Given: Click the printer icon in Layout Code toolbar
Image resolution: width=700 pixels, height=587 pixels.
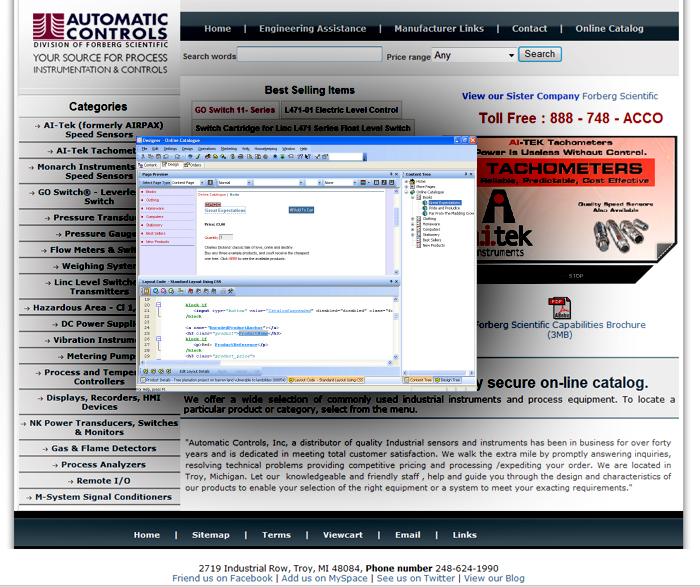Looking at the screenshot, I should [223, 291].
